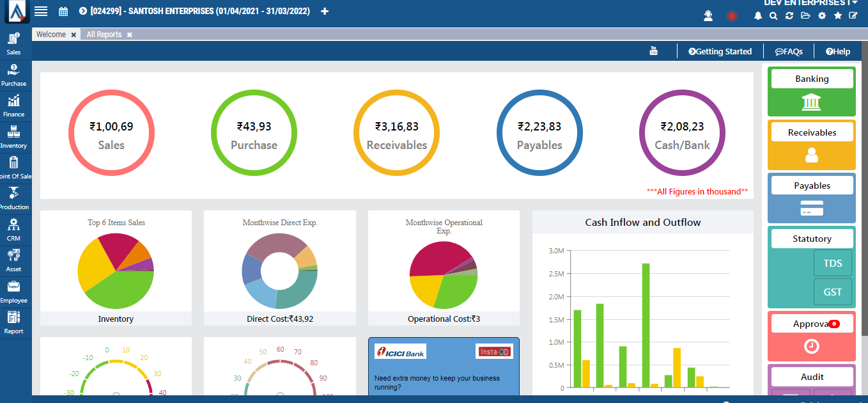Open TDS under the Statutory panel
The image size is (868, 403).
tap(832, 262)
